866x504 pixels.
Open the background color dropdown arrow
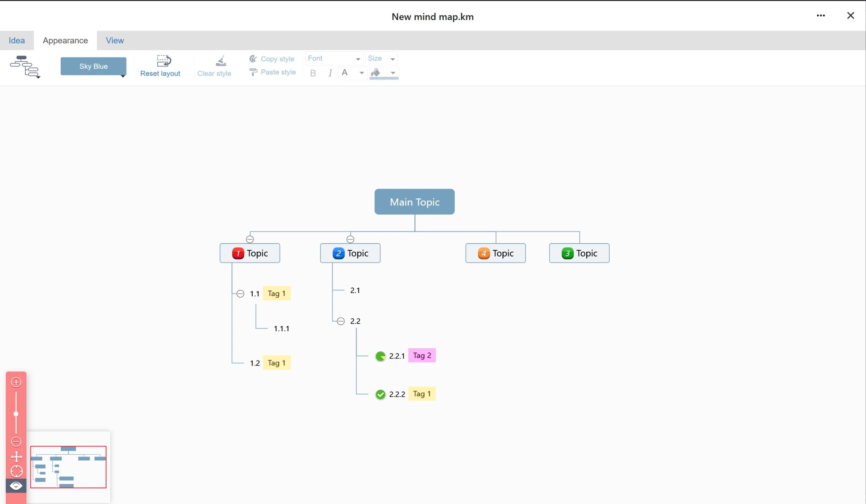pyautogui.click(x=393, y=73)
